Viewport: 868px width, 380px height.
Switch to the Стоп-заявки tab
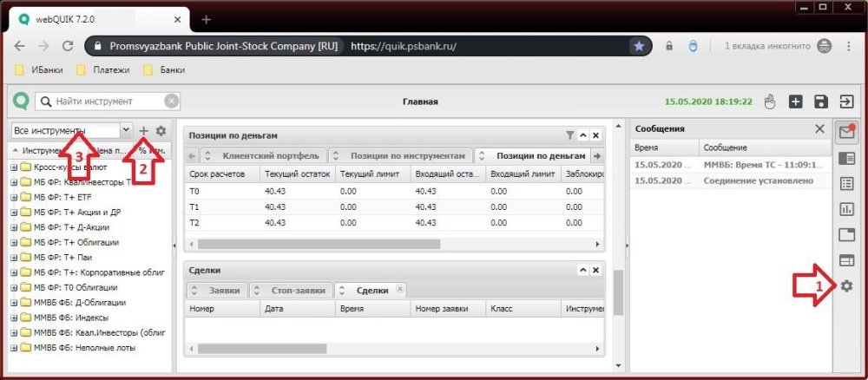tap(291, 290)
